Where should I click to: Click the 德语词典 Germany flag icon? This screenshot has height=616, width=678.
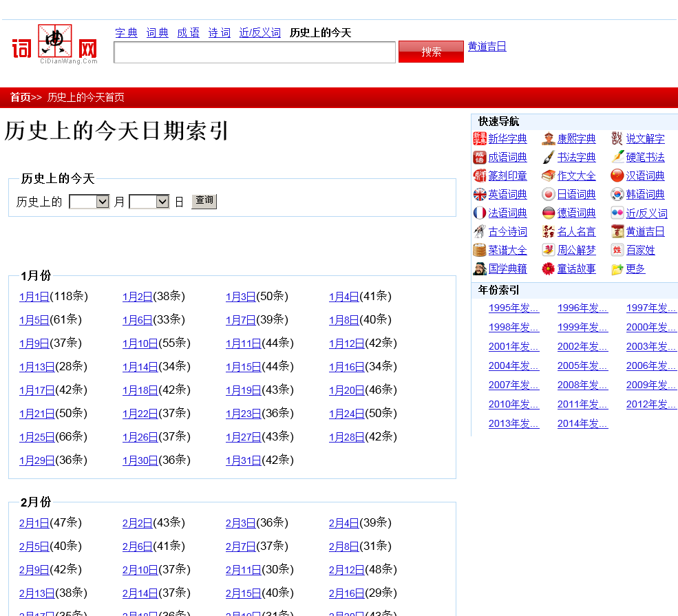tap(549, 213)
